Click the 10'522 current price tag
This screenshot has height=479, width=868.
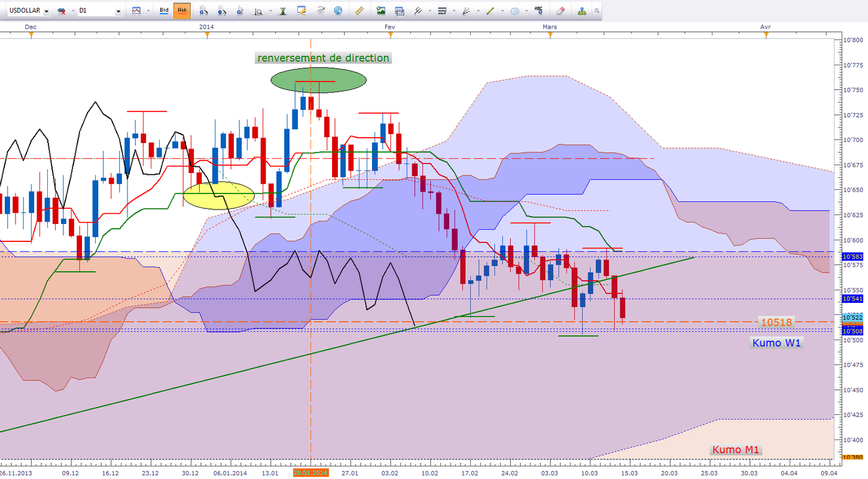(853, 317)
